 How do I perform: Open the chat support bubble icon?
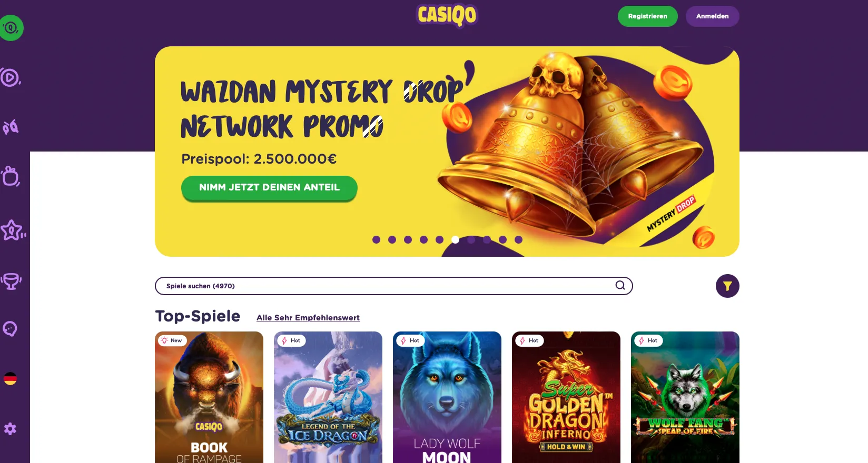point(10,329)
